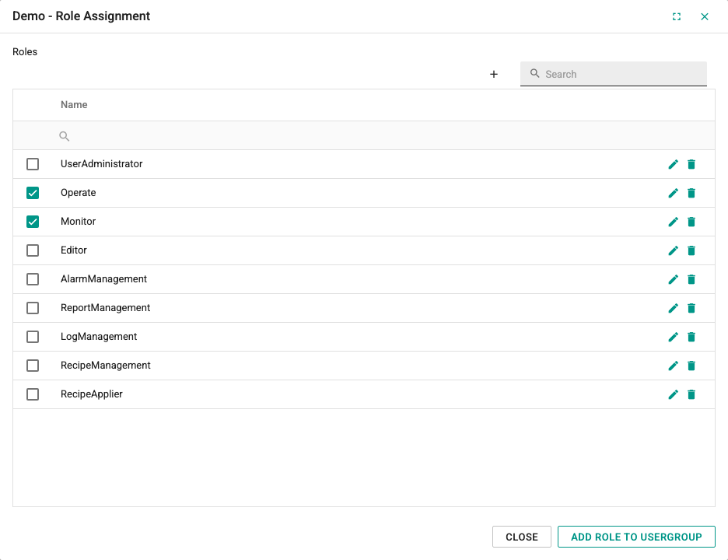
Task: Close the Role Assignment dialog with X
Action: pyautogui.click(x=705, y=16)
